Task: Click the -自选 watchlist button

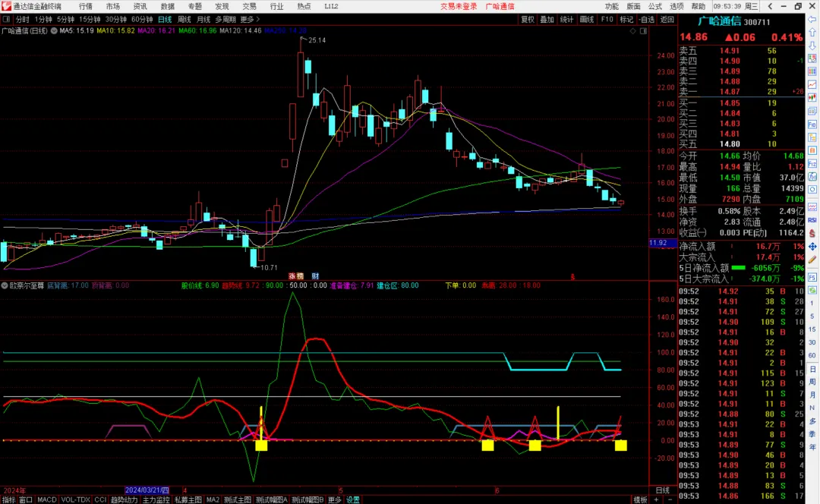Action: pyautogui.click(x=646, y=19)
